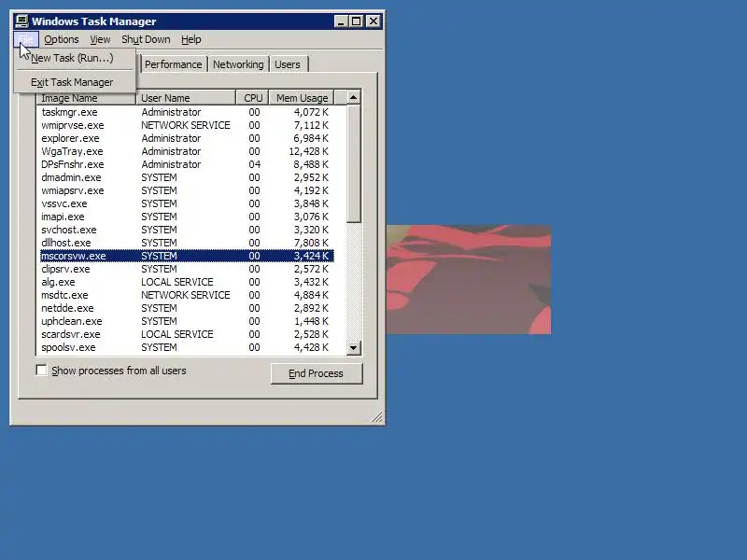Sort by User Name column header
Viewport: 747px width, 560px height.
click(186, 98)
